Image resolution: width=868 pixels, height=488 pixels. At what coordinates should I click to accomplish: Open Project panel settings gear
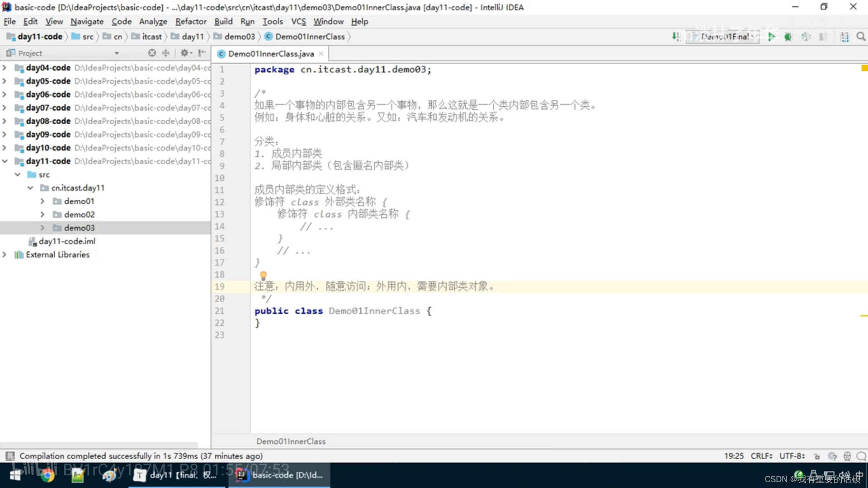click(x=185, y=53)
